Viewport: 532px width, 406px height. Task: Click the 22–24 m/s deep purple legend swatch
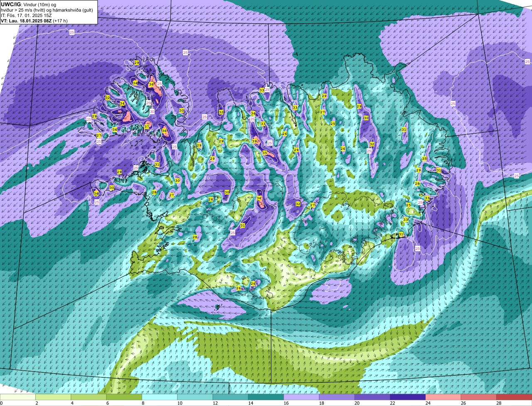tap(408, 397)
